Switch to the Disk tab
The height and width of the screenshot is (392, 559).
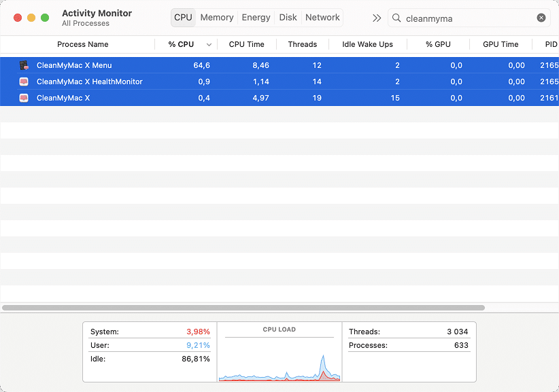tap(288, 18)
